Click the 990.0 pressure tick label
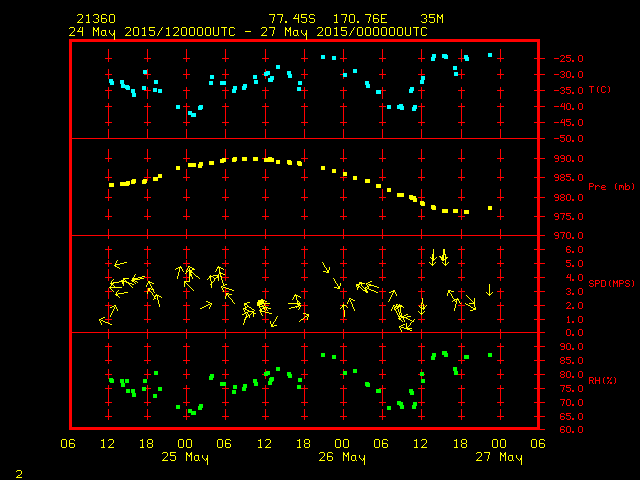The width and height of the screenshot is (640, 480). click(568, 158)
